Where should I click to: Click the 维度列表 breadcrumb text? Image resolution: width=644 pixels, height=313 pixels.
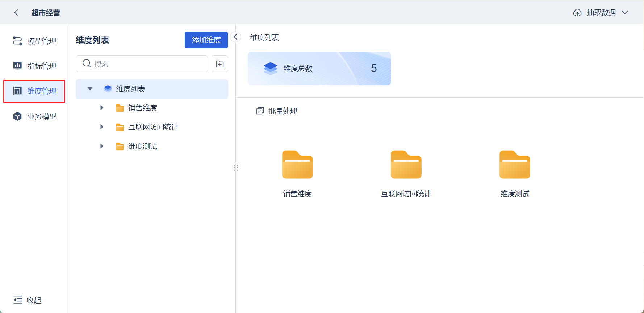pyautogui.click(x=264, y=37)
